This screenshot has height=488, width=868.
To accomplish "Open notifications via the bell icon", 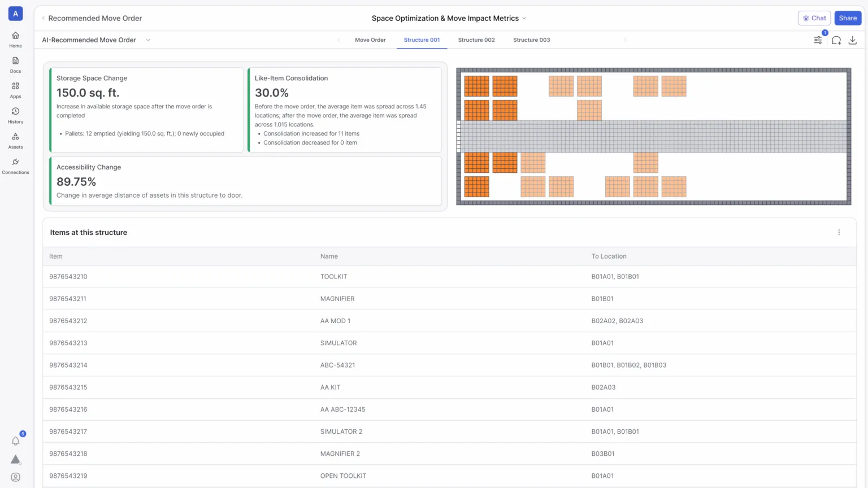I will (15, 441).
